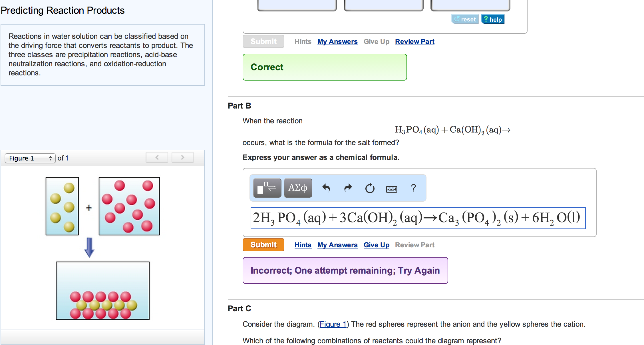Open My Answers link for Part A
This screenshot has width=644, height=345.
(x=337, y=41)
